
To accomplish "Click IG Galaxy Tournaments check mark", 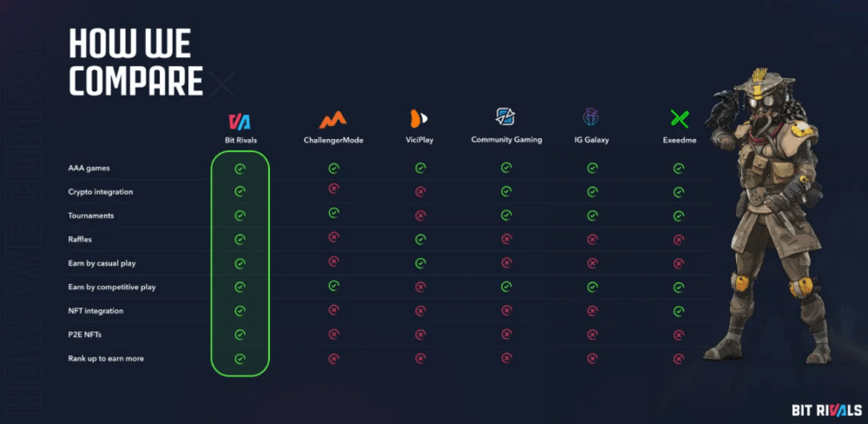I will tap(592, 215).
